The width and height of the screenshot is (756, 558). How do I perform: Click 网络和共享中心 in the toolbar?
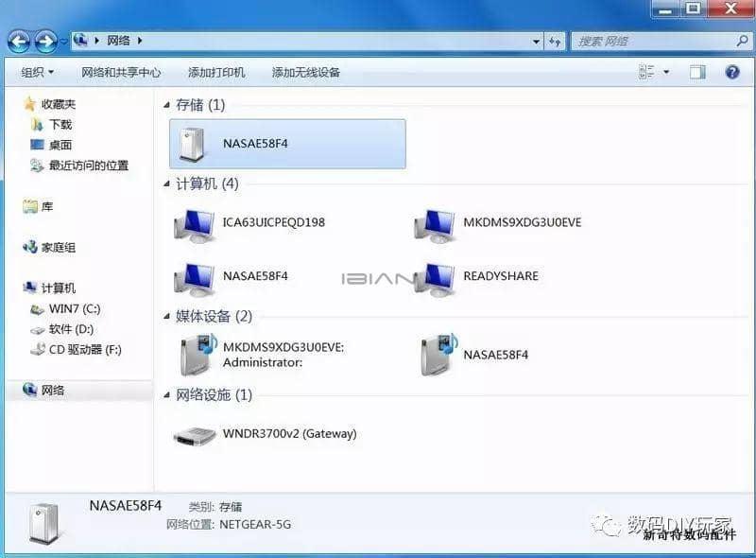(121, 72)
